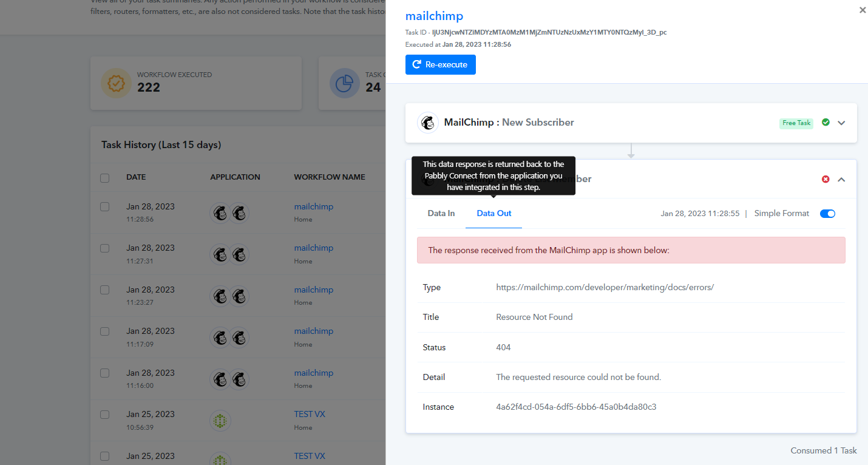This screenshot has width=868, height=465.
Task: Click the red MailChimp response alert banner
Action: (x=631, y=250)
